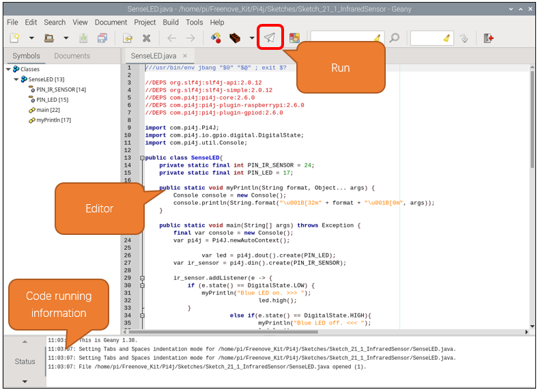The height and width of the screenshot is (392, 538).
Task: Find the entered text with the magnifier icon
Action: click(x=395, y=38)
